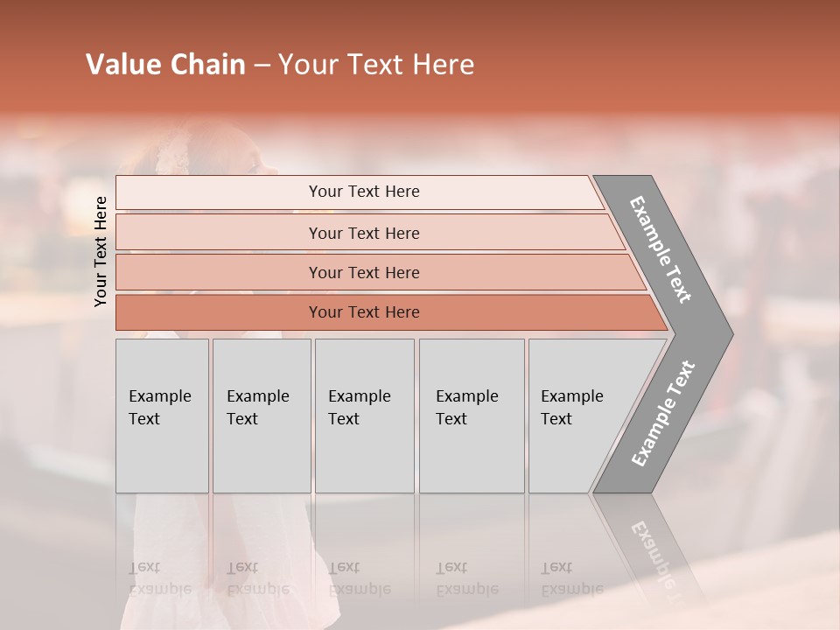Click the mirrored text under fifth box

click(571, 579)
